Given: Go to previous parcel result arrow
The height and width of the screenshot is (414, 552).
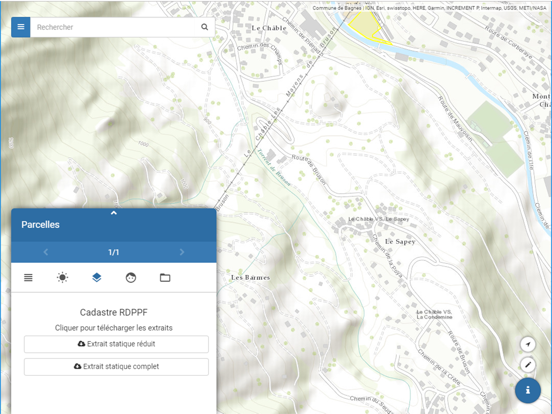Looking at the screenshot, I should (46, 252).
